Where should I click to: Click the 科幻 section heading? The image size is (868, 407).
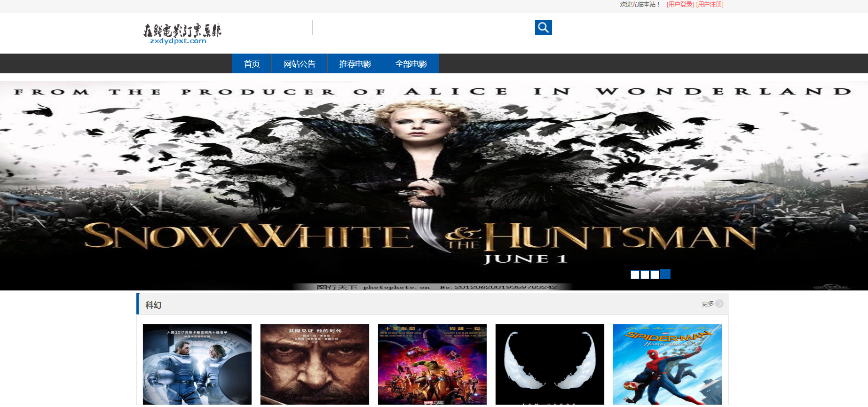(153, 305)
